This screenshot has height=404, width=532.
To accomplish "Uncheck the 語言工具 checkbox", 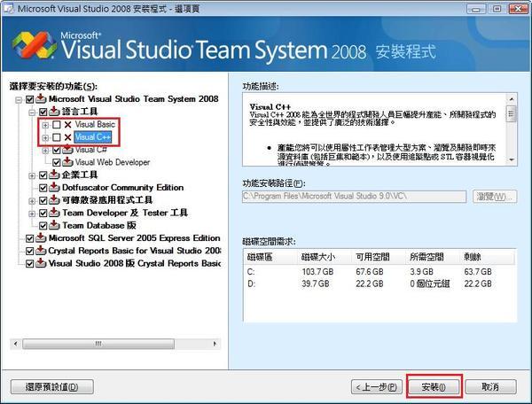I will pyautogui.click(x=43, y=113).
